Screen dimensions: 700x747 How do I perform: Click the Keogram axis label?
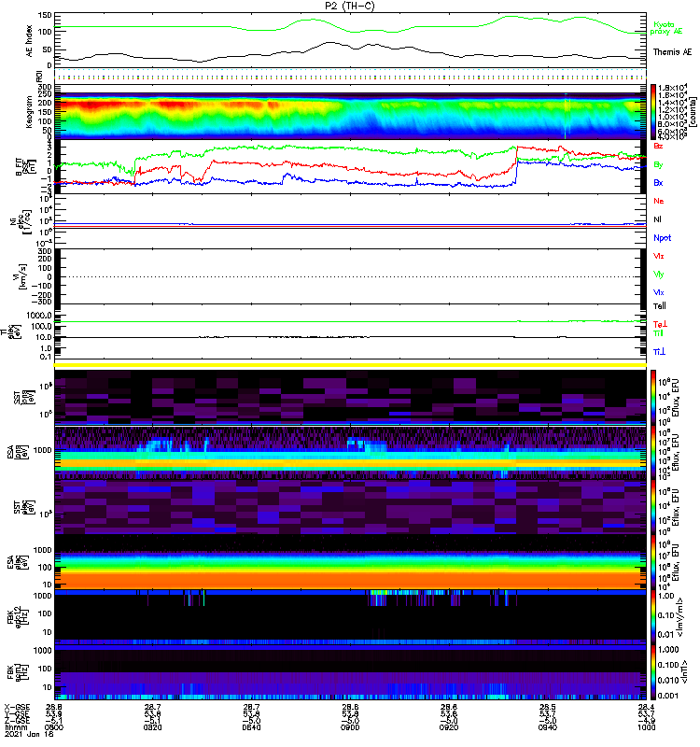coord(30,111)
